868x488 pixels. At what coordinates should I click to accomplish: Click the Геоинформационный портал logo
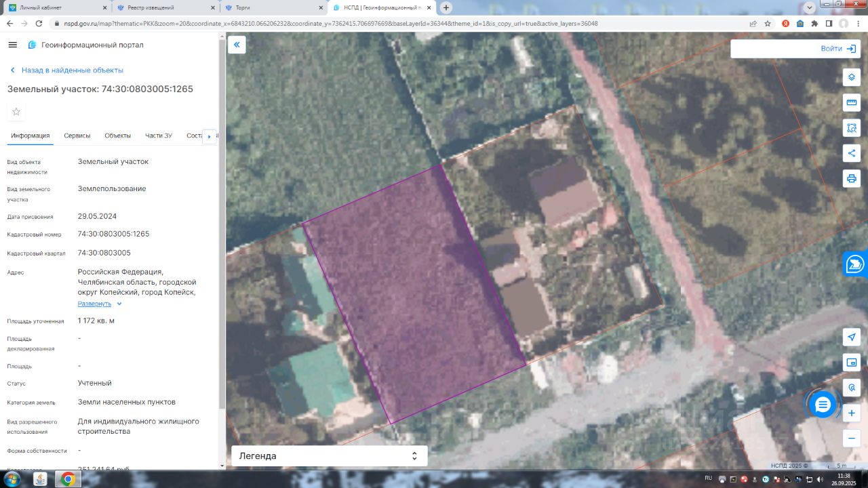(x=85, y=45)
